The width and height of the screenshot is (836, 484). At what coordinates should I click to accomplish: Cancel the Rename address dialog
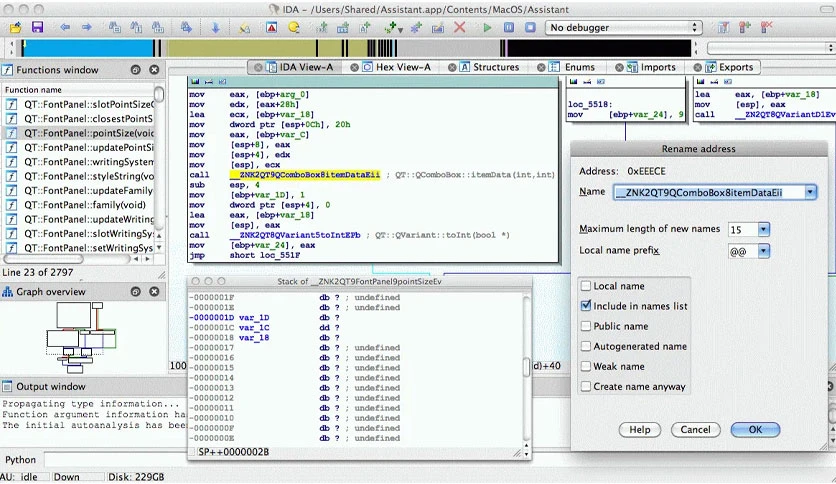point(695,430)
